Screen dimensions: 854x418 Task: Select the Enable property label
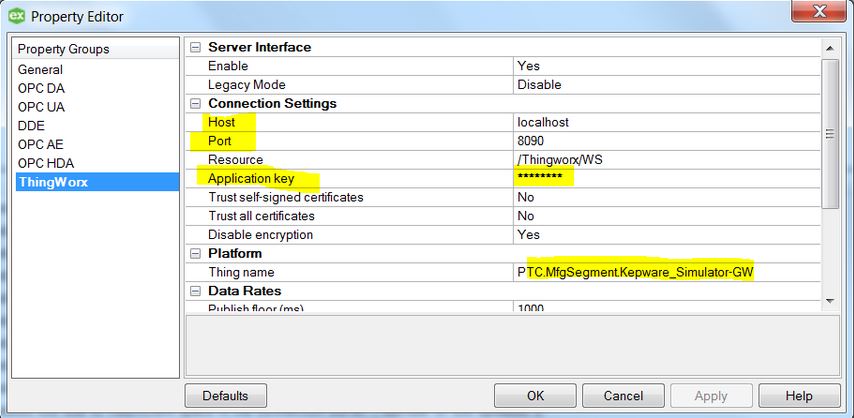[x=228, y=66]
